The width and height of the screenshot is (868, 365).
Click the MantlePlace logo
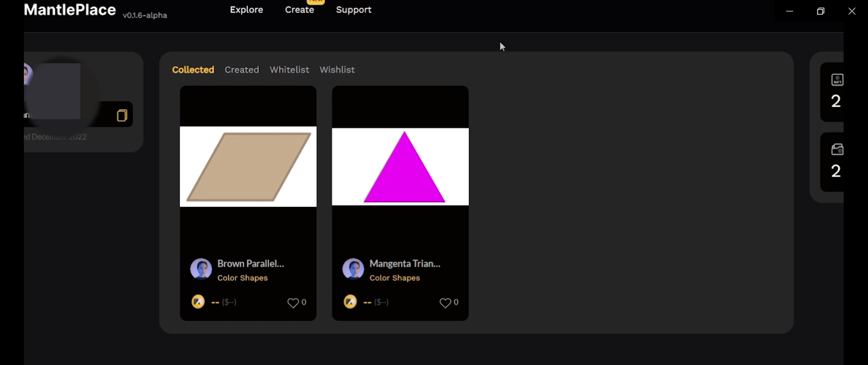(70, 10)
